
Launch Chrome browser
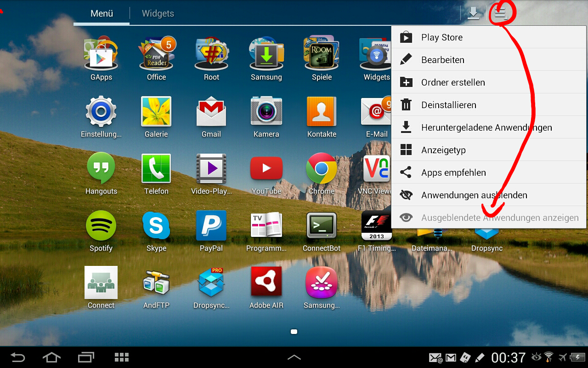pyautogui.click(x=322, y=168)
